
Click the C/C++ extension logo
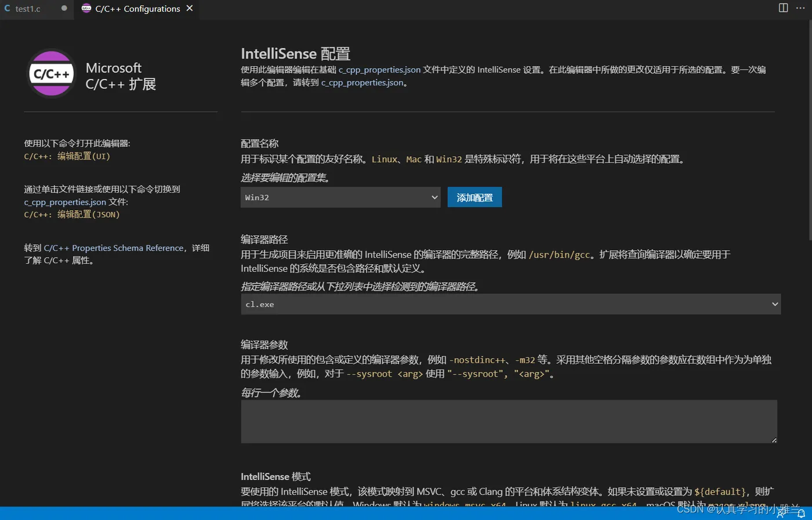[x=52, y=74]
